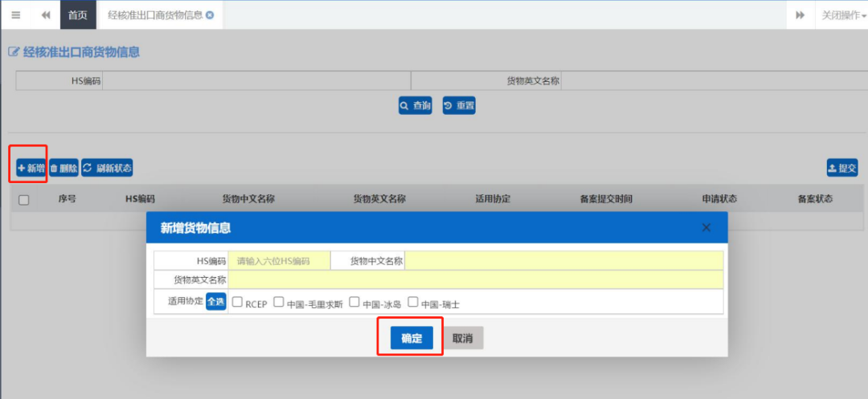Check the RCEP agreement checkbox
This screenshot has height=399, width=868.
[x=238, y=303]
